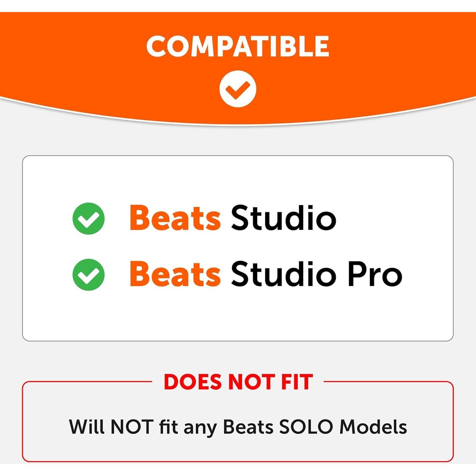Select the orange "Beats" word in first row
This screenshot has height=476, width=476.
pyautogui.click(x=175, y=218)
